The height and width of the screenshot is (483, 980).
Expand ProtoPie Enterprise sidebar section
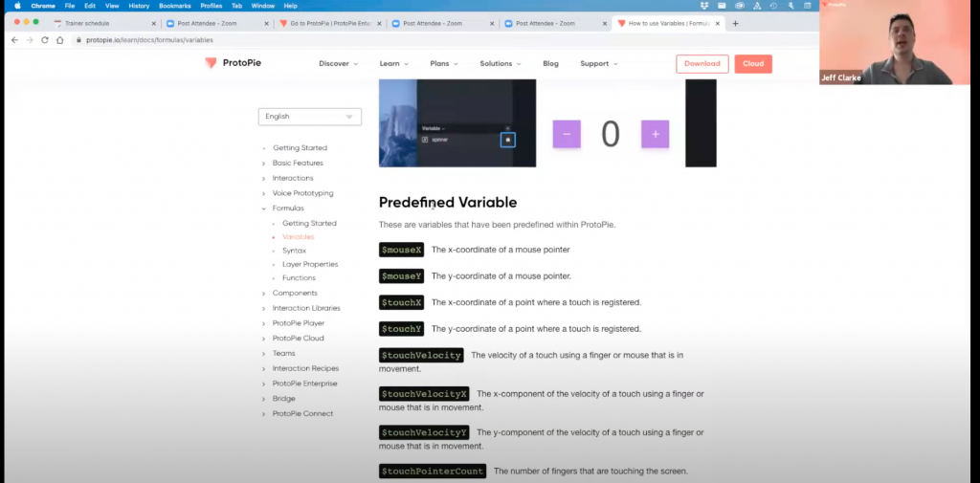[x=304, y=383]
